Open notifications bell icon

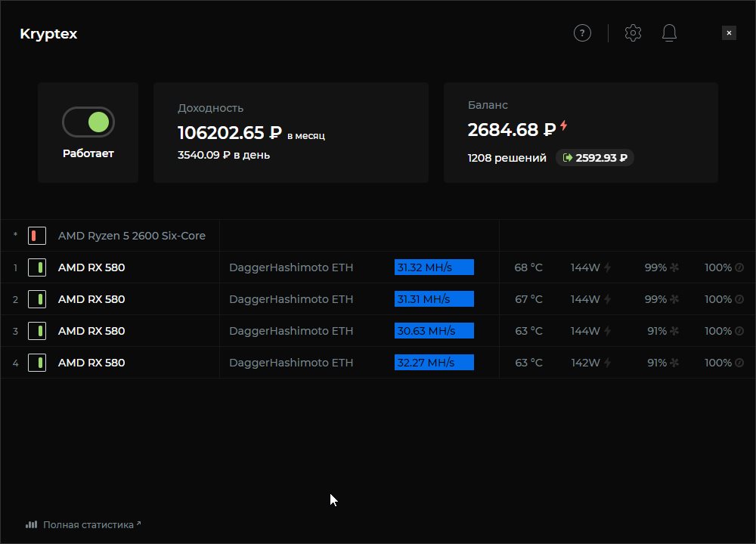point(669,33)
